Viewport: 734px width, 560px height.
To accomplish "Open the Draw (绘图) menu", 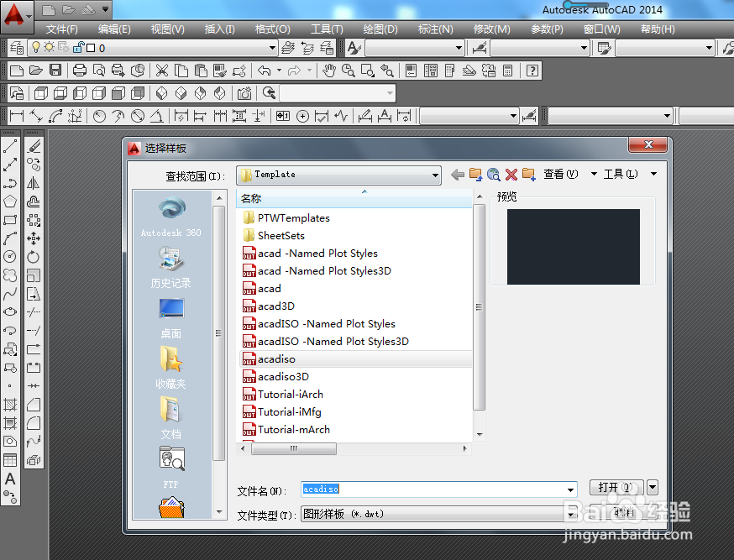I will pyautogui.click(x=380, y=29).
